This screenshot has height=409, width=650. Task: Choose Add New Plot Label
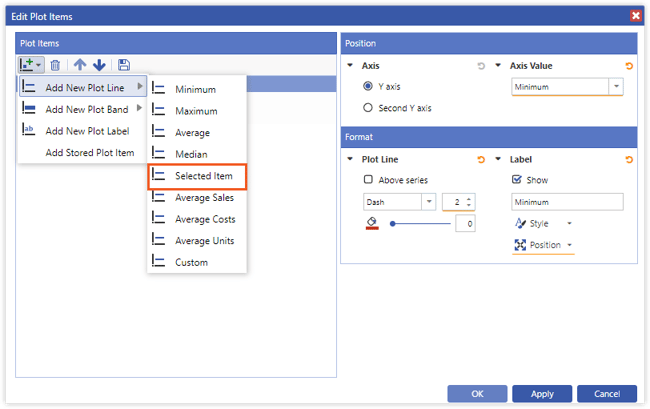pyautogui.click(x=82, y=131)
